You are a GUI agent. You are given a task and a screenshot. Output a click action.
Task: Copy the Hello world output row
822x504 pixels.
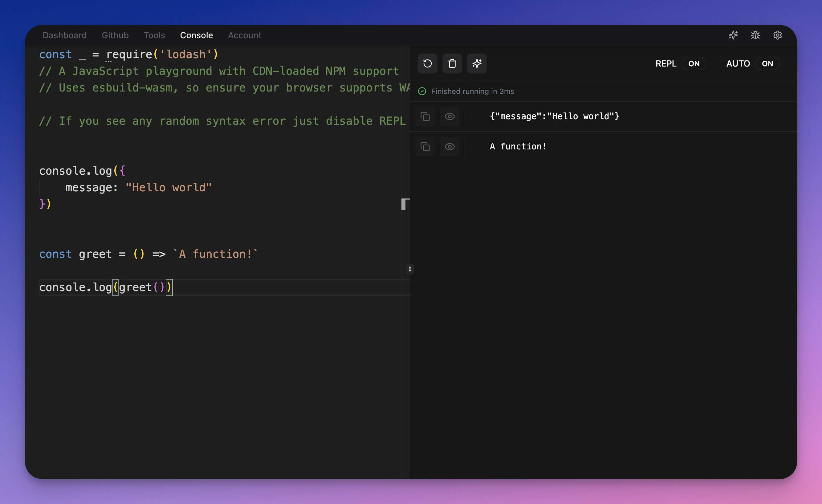pos(425,116)
